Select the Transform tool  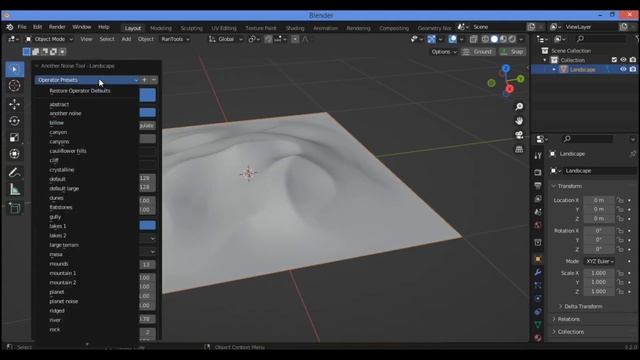coord(14,154)
